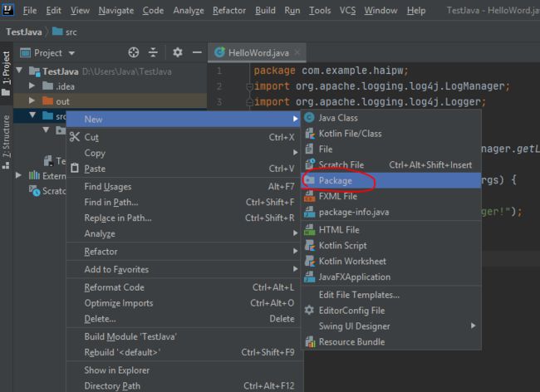Open the File menu
This screenshot has height=392, width=540.
(x=30, y=11)
